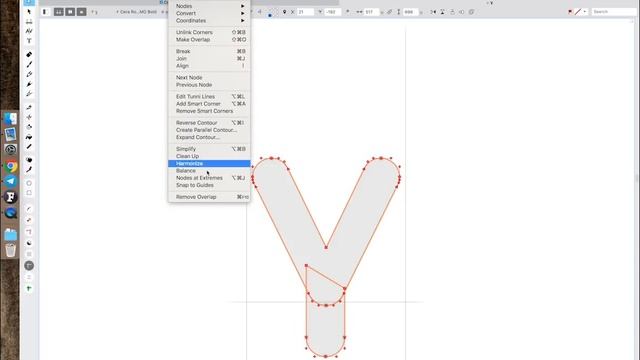Select the Metrics tool in the toolbox
The image size is (640, 360).
tap(29, 22)
